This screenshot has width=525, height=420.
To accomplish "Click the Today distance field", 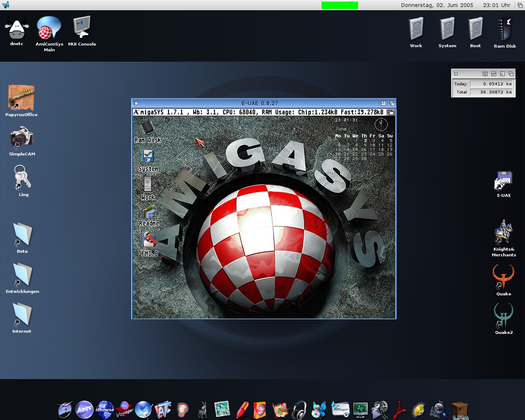I will coord(491,84).
